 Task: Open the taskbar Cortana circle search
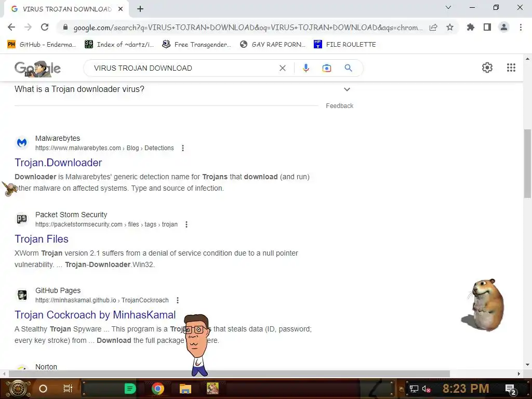(x=43, y=389)
